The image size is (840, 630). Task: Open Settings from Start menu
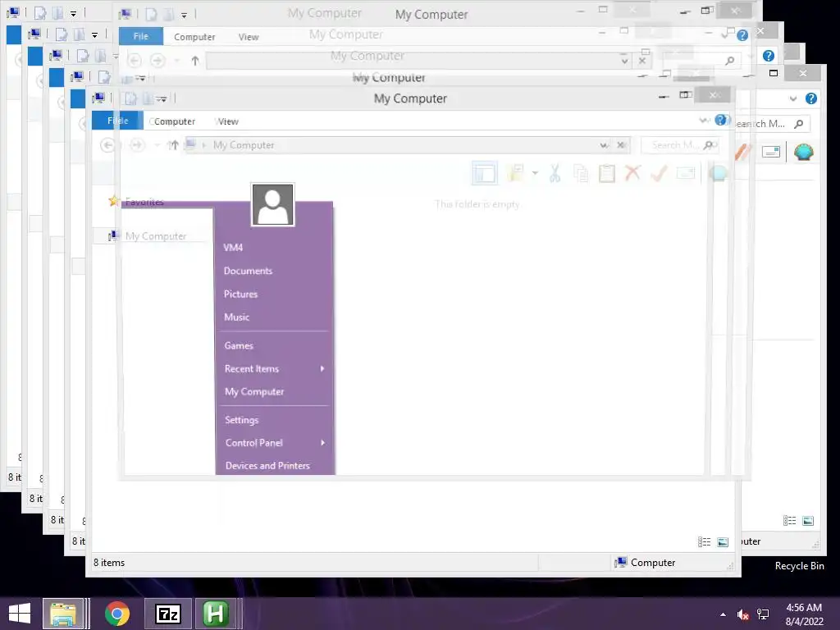tap(242, 420)
